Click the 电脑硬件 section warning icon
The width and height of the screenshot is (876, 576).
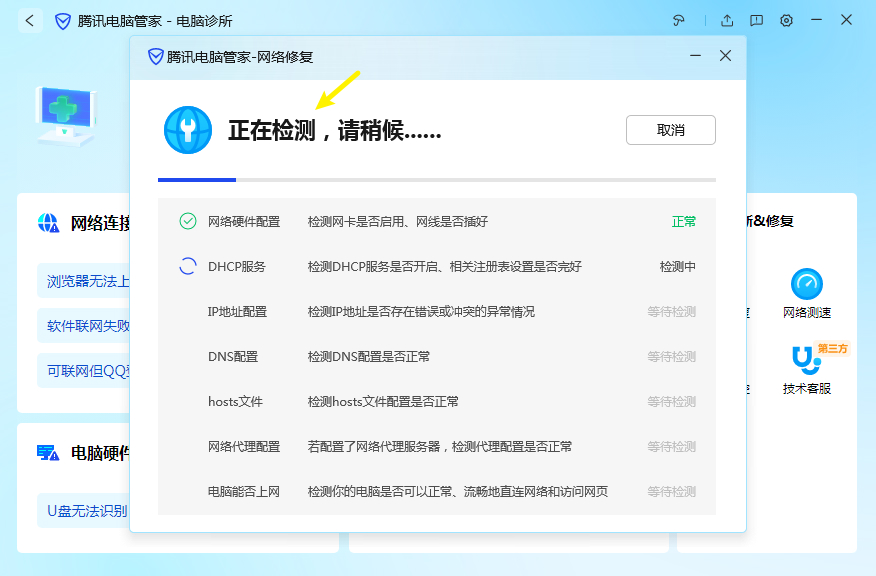(x=48, y=453)
